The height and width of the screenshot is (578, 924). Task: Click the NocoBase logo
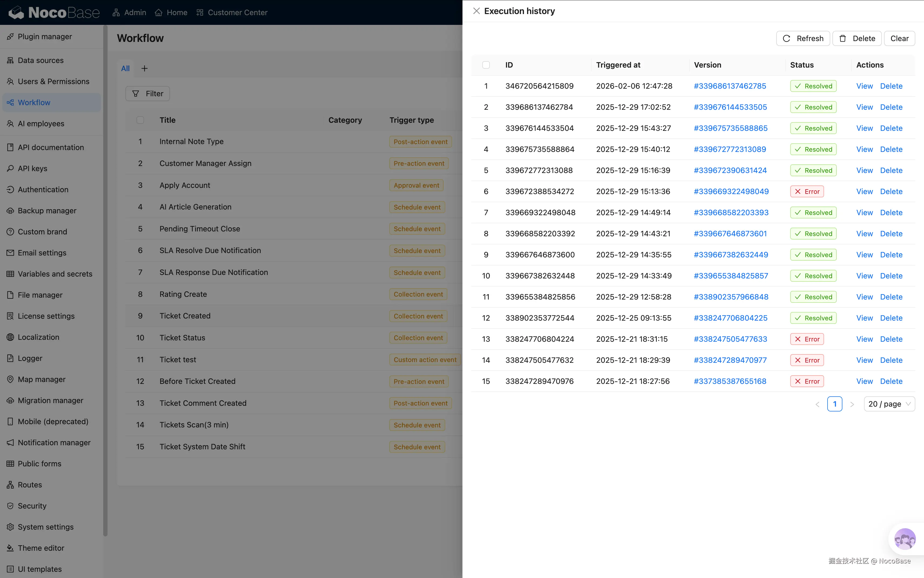pyautogui.click(x=54, y=13)
